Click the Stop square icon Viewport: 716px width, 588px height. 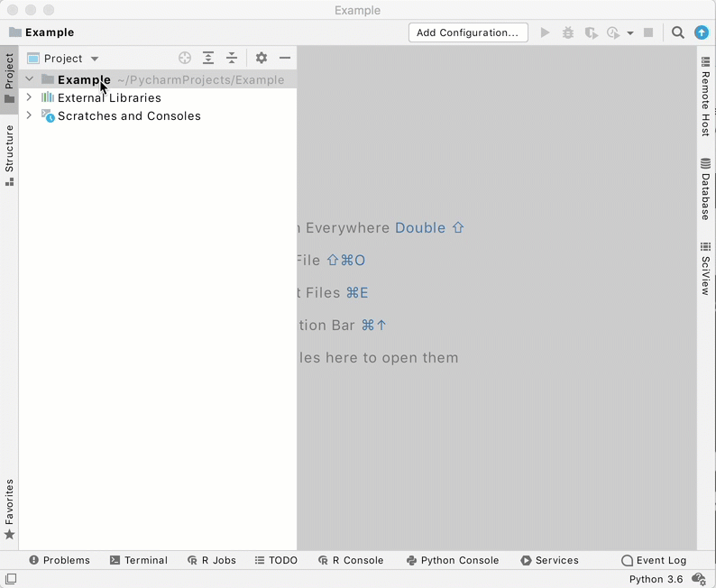pyautogui.click(x=648, y=32)
